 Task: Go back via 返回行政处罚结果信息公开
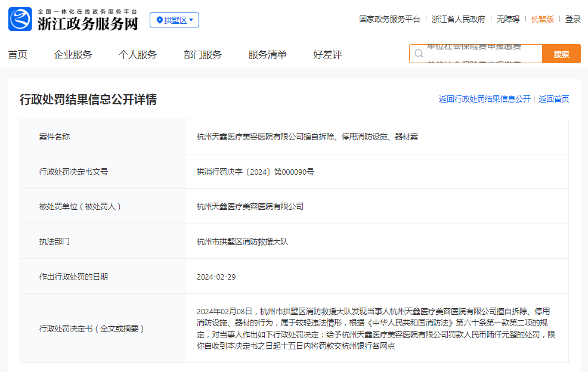click(x=484, y=99)
